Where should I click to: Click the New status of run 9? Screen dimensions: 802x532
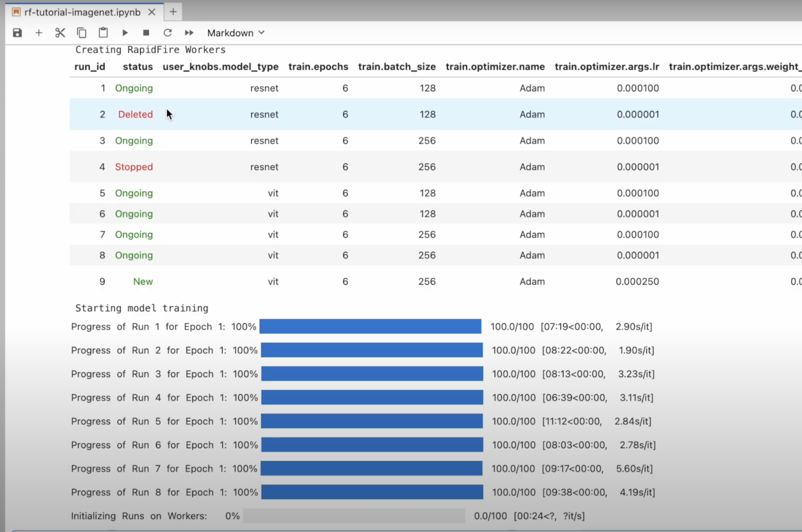click(x=143, y=282)
